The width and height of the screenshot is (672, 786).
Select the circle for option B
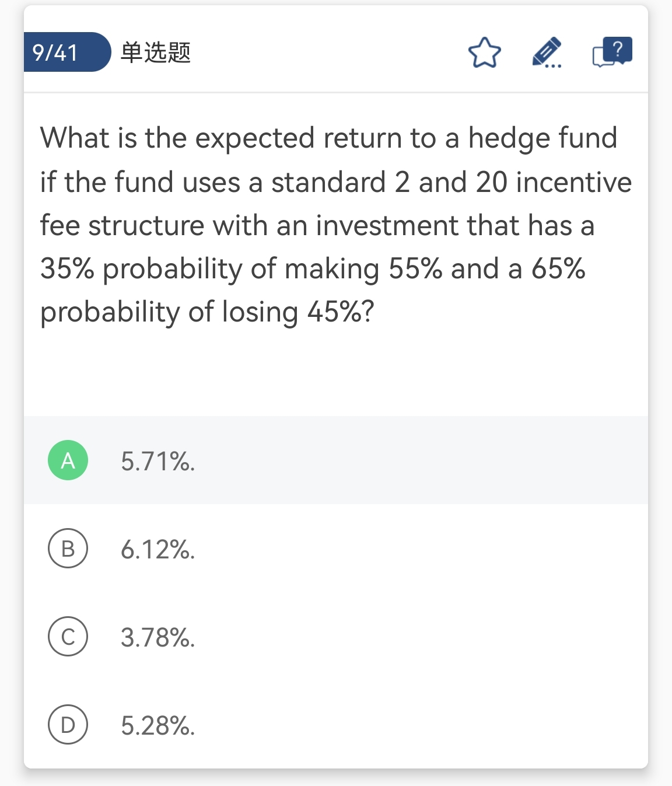68,549
